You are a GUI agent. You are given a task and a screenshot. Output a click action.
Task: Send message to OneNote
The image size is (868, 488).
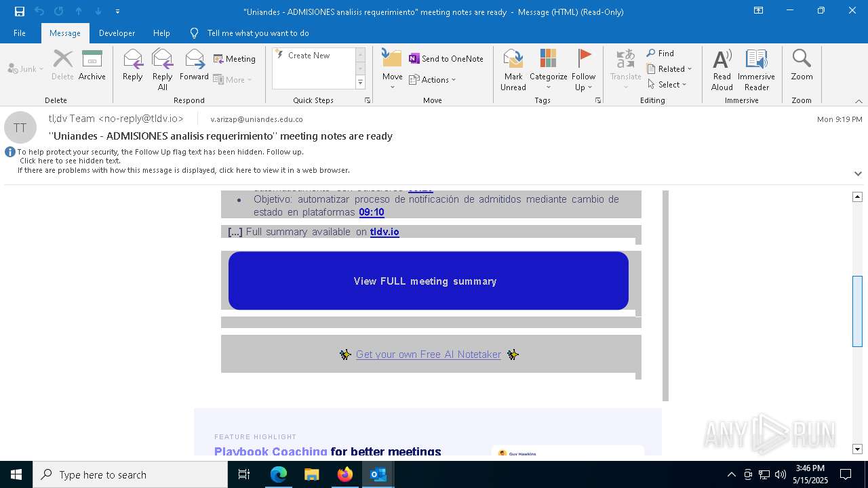click(446, 59)
